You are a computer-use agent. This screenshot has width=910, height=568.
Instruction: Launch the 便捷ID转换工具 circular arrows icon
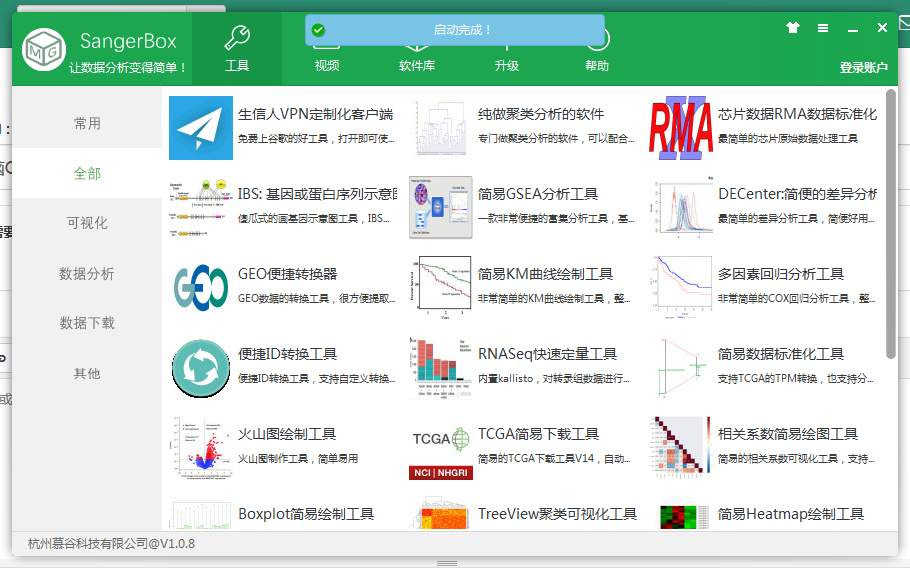(201, 368)
